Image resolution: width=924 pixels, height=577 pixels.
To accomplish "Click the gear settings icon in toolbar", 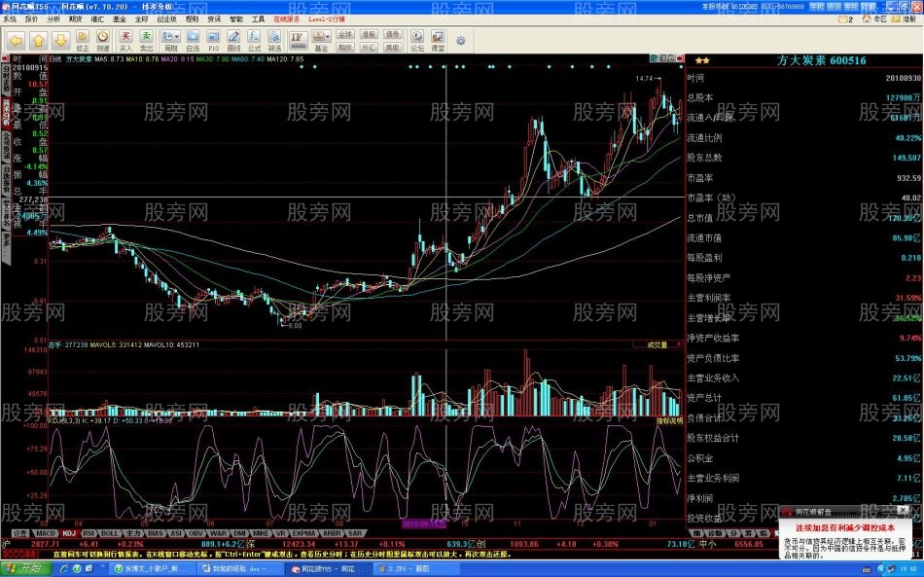I will coord(461,41).
